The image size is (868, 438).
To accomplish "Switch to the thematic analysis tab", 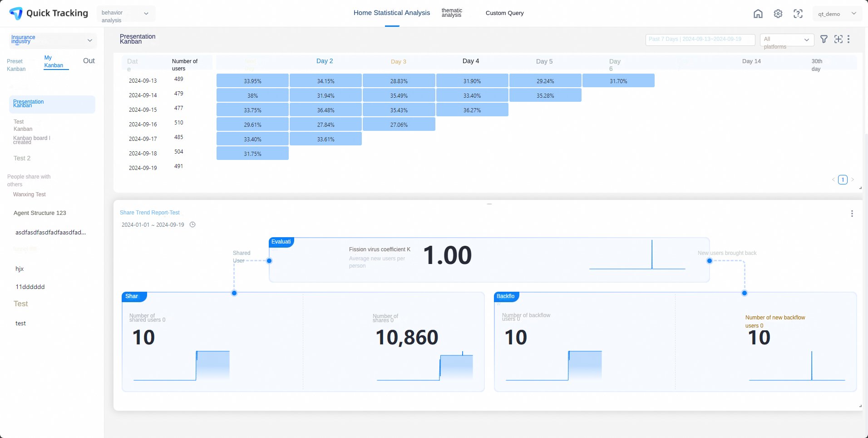I will tap(452, 13).
